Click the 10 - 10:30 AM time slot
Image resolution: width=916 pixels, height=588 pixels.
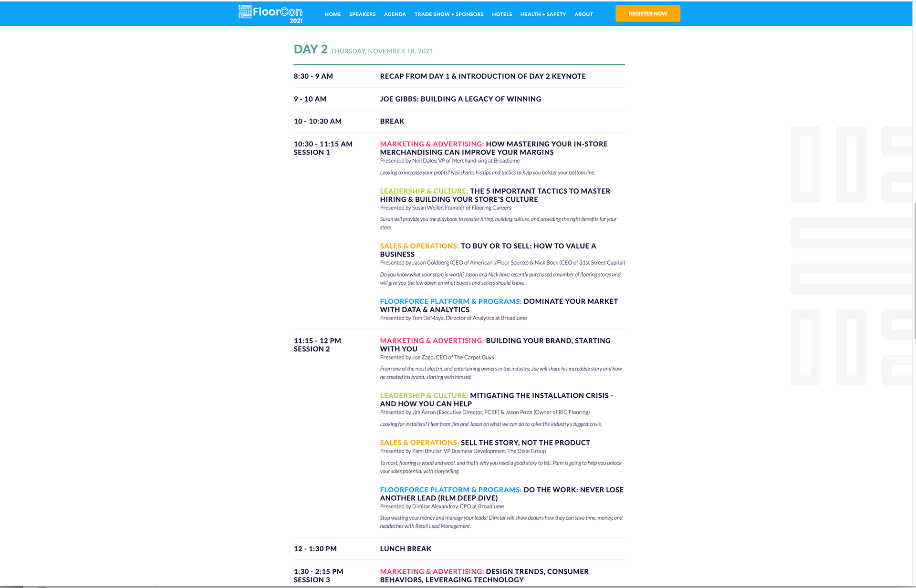coord(318,122)
